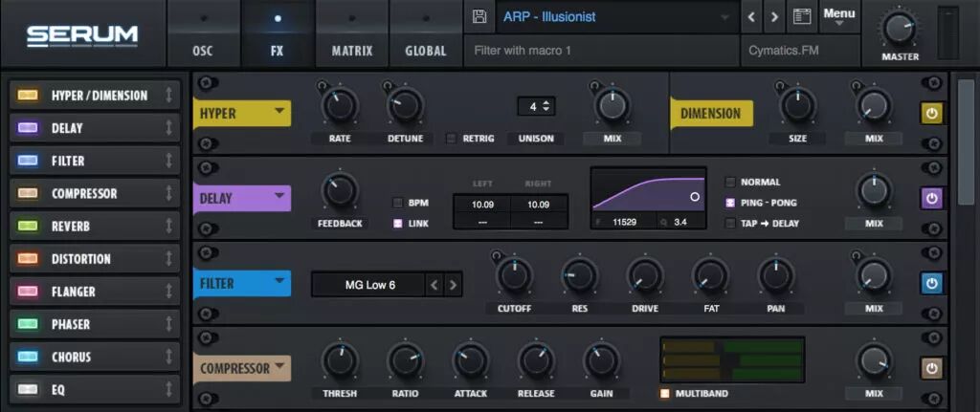Toggle the Filter effect power button
This screenshot has width=980, height=412.
point(931,283)
